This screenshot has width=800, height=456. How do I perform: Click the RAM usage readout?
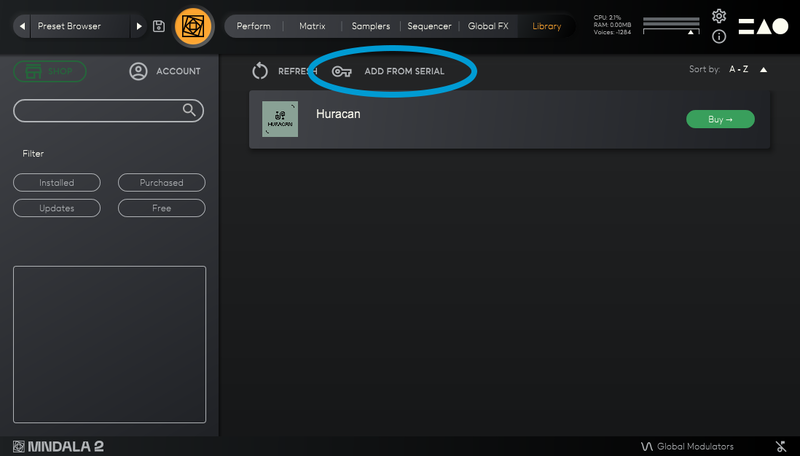click(x=612, y=24)
